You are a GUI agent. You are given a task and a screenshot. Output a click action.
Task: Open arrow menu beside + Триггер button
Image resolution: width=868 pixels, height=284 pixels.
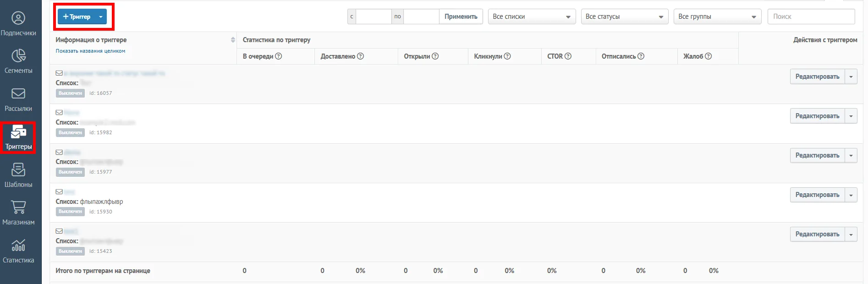(101, 17)
